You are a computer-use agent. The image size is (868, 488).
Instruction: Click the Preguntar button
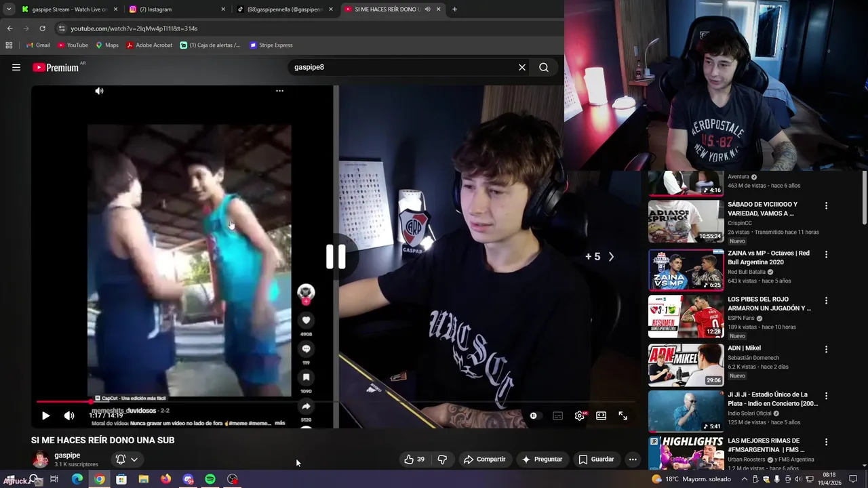[x=541, y=459]
